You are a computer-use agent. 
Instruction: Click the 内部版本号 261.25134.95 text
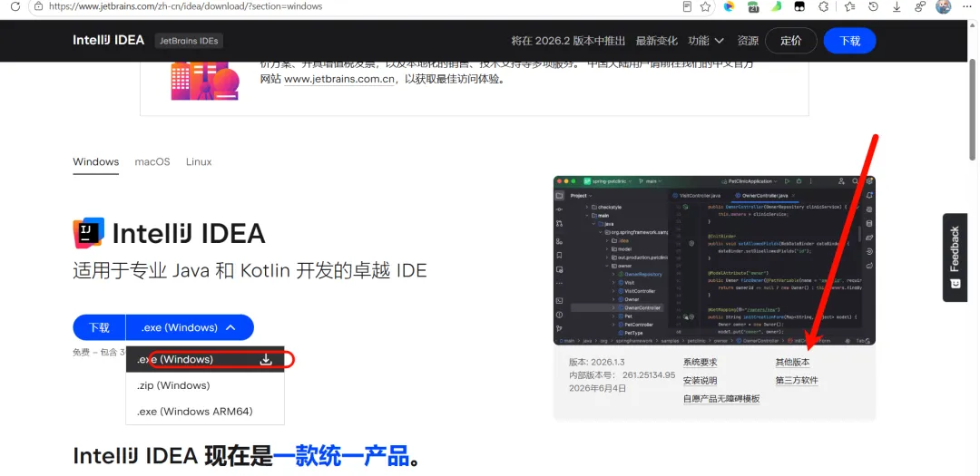622,375
